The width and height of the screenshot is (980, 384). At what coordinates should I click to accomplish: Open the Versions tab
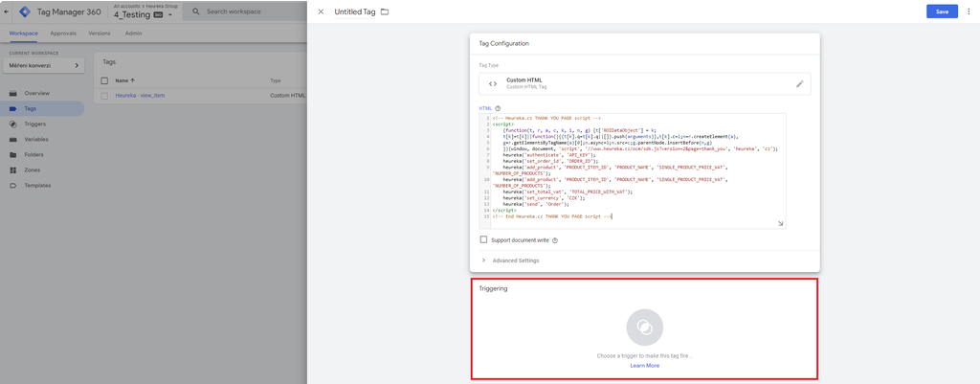(x=100, y=34)
